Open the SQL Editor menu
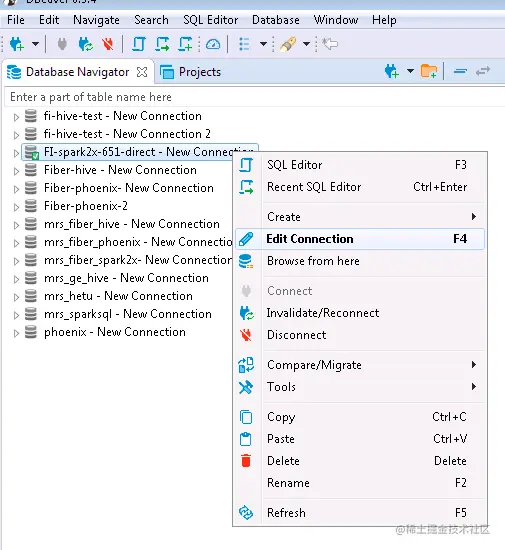The width and height of the screenshot is (505, 550). pos(211,20)
